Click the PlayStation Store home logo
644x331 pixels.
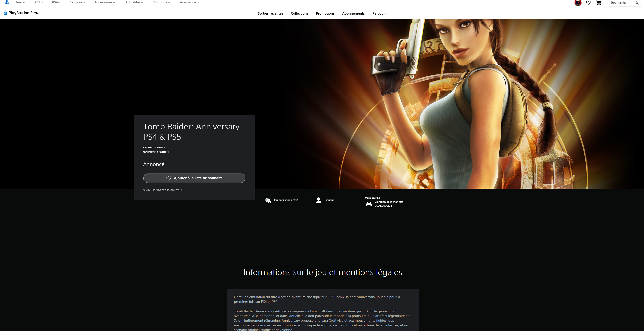[x=21, y=13]
